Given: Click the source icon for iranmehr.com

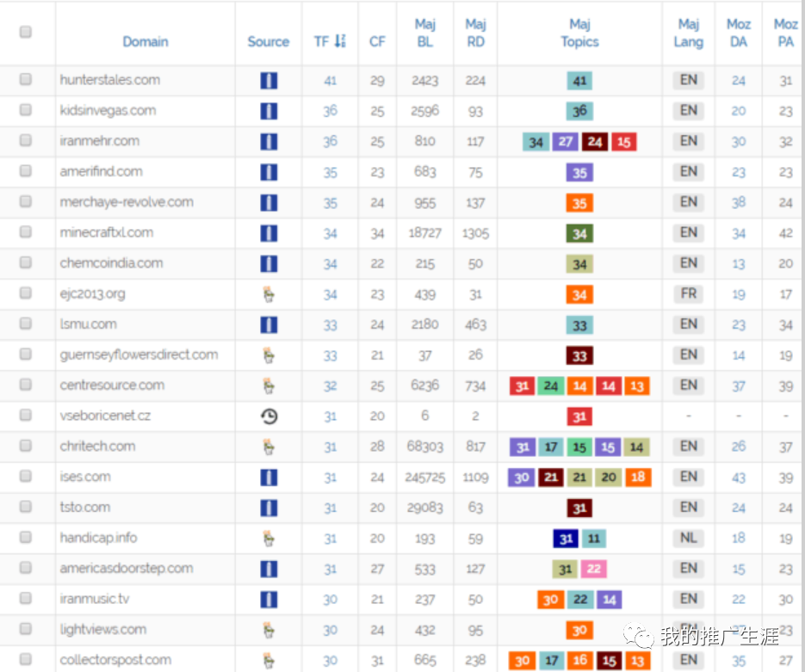Looking at the screenshot, I should 269,142.
